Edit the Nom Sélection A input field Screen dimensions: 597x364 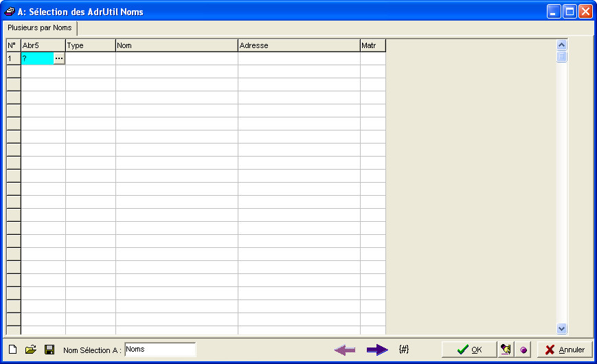pos(160,349)
